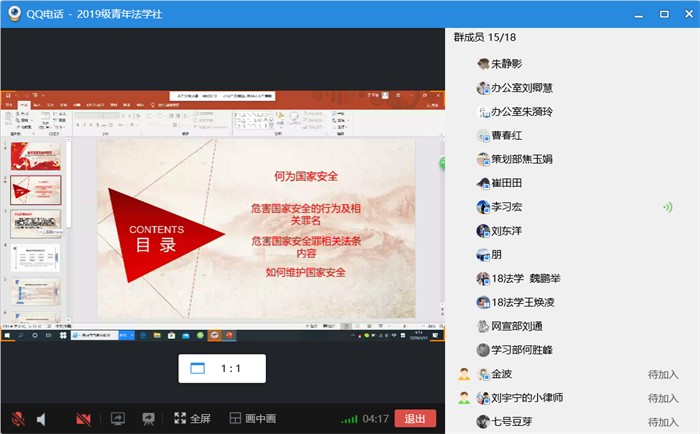Click the speaking indicator next to 李习宏
Screen dimensions: 700x434
(668, 207)
